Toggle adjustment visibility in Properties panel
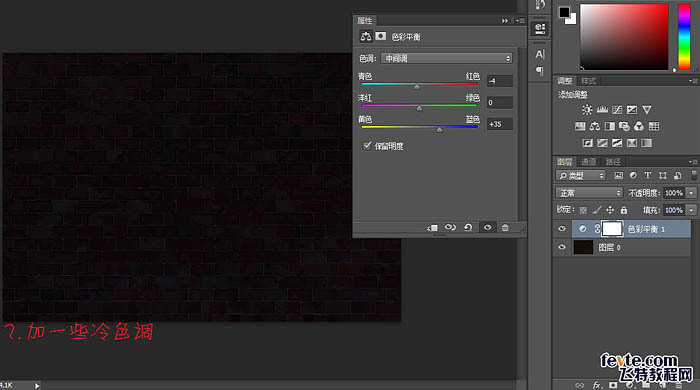 click(x=488, y=228)
